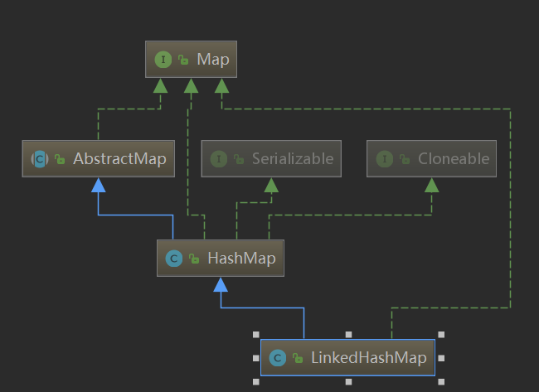Select the Map node label
The image size is (539, 392).
point(213,60)
